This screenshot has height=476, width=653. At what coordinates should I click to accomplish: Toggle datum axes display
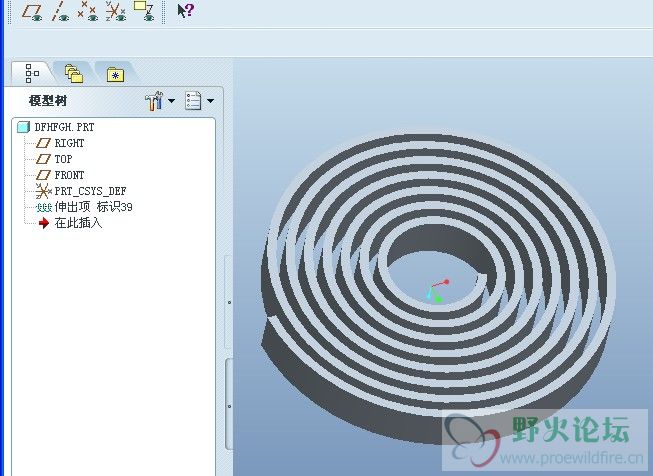coord(60,12)
